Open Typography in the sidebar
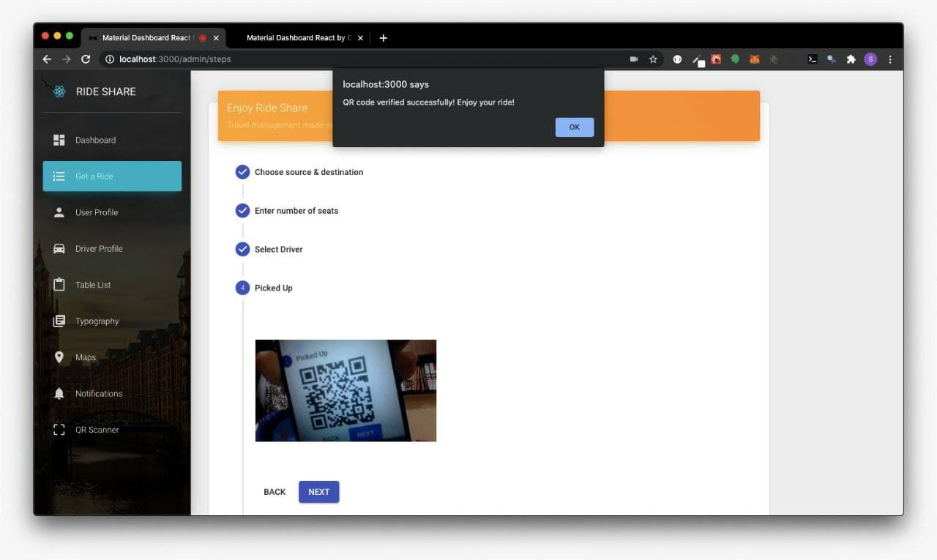 coord(112,321)
